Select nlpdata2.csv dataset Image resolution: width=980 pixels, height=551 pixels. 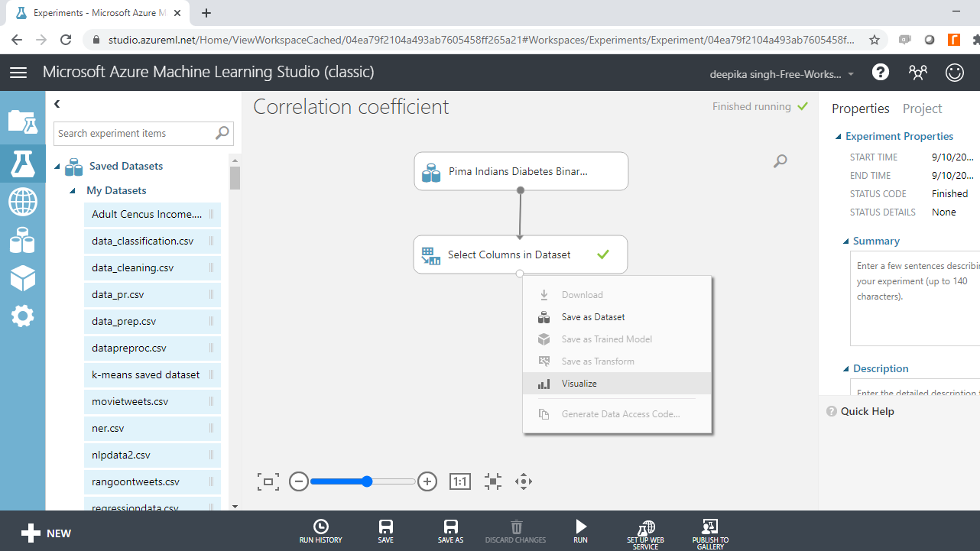pos(152,455)
